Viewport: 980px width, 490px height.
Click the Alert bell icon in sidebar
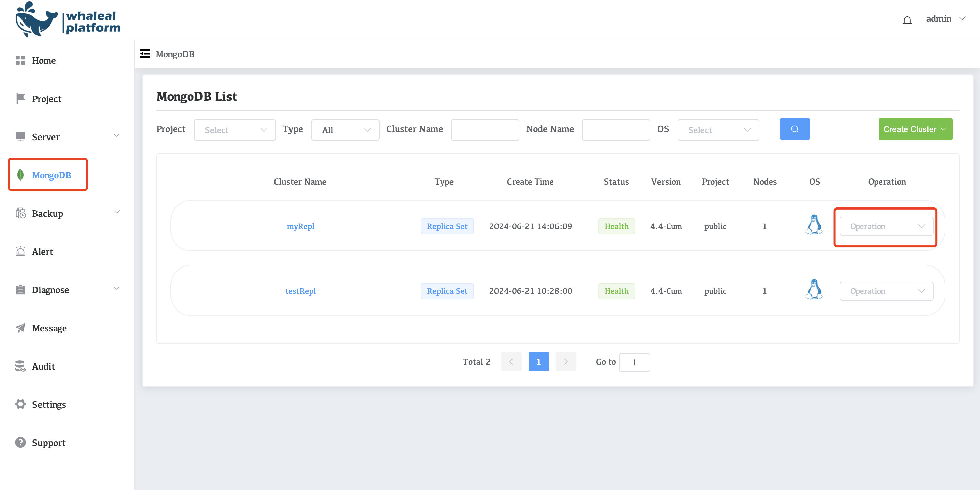pyautogui.click(x=20, y=251)
